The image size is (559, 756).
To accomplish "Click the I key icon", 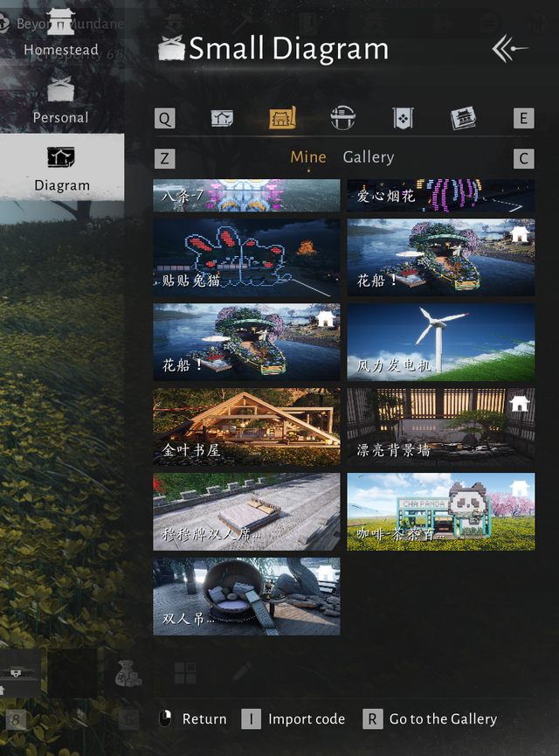I will [x=251, y=719].
